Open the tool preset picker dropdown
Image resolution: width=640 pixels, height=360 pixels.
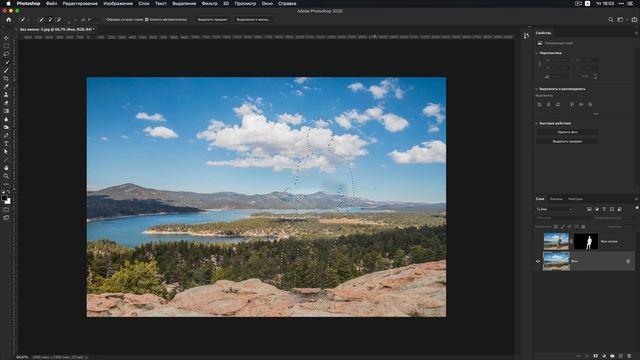click(x=24, y=20)
